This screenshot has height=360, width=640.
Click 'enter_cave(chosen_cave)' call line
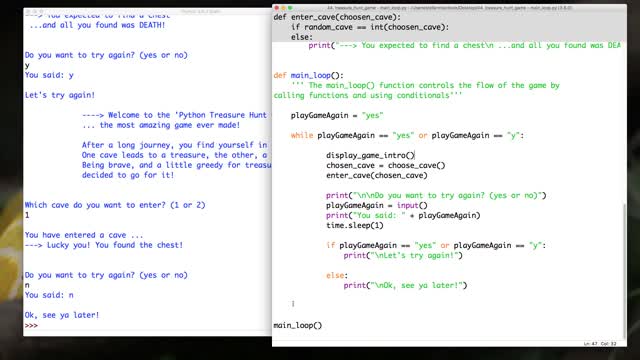[x=377, y=176]
